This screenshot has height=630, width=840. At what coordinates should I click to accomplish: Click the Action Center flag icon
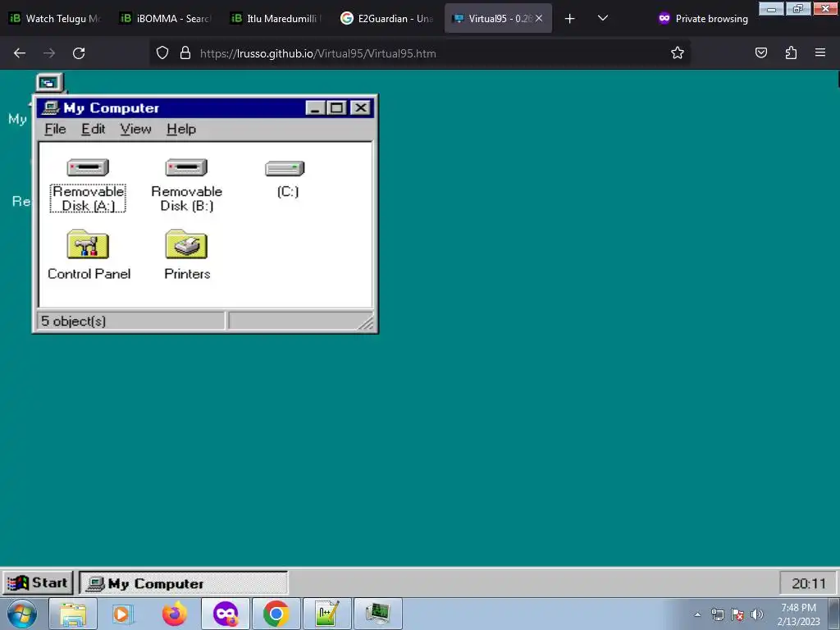pos(737,615)
